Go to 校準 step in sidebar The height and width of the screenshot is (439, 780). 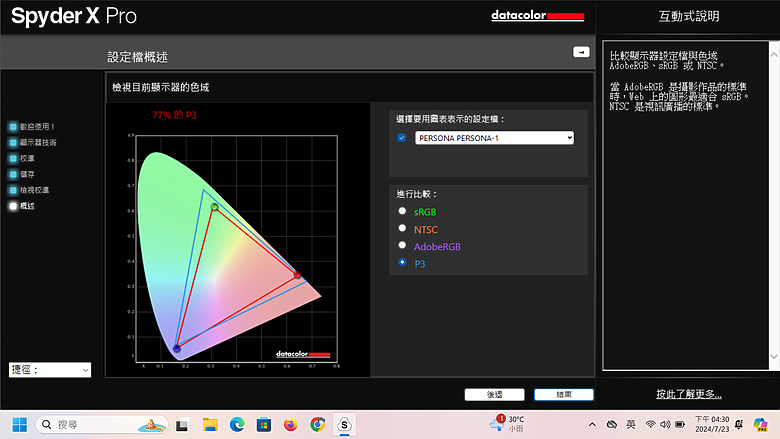[x=27, y=159]
